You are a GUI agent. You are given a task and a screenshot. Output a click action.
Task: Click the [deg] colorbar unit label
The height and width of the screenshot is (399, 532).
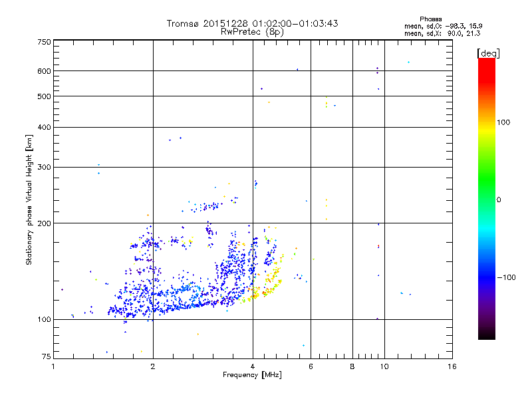(488, 53)
